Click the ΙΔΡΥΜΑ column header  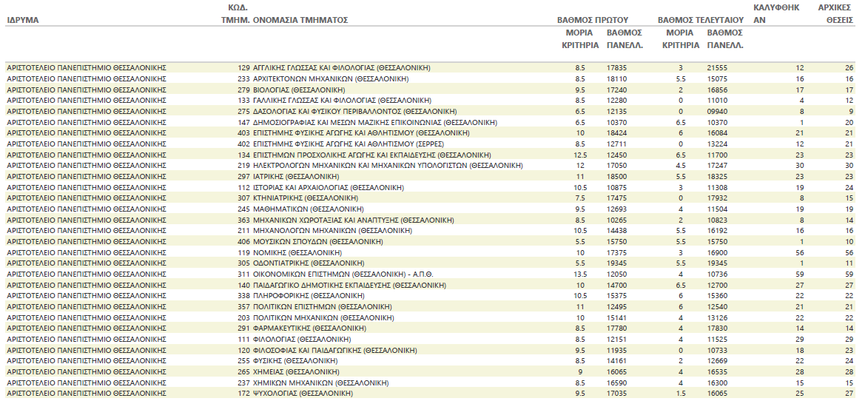[x=23, y=21]
